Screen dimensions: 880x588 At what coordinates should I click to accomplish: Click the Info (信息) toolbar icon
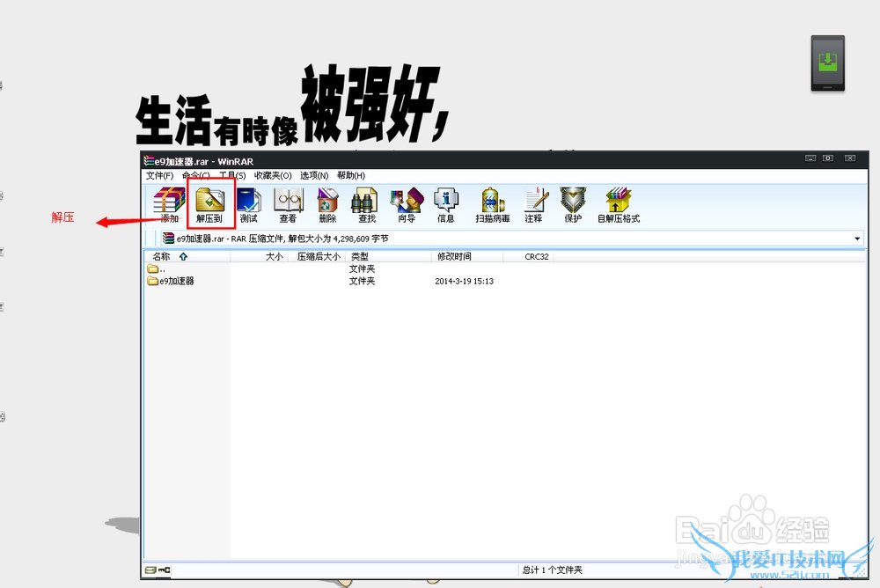tap(446, 205)
